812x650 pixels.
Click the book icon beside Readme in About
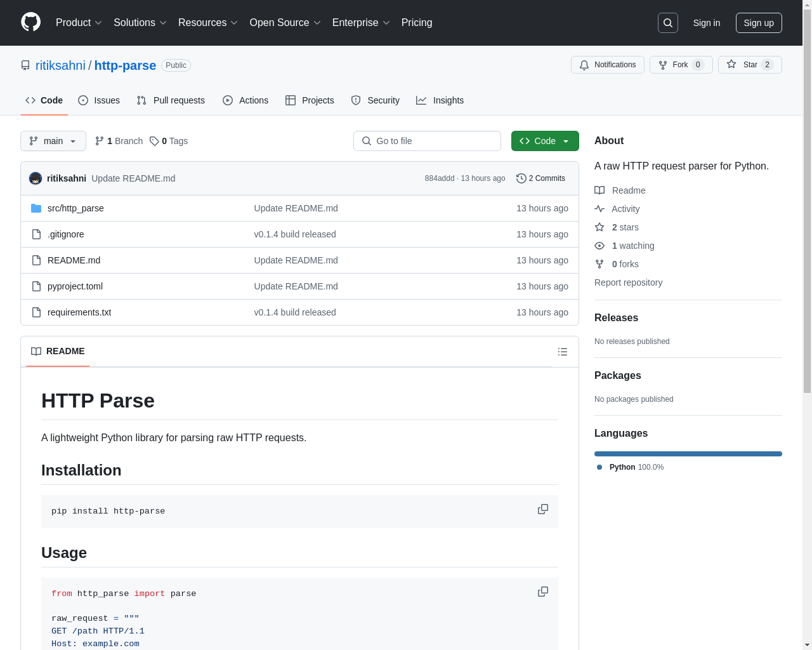[599, 190]
